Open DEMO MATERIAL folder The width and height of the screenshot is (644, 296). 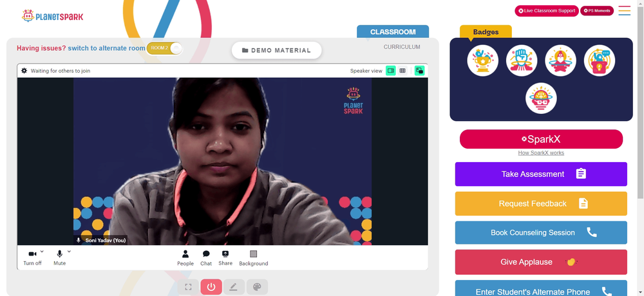(276, 50)
